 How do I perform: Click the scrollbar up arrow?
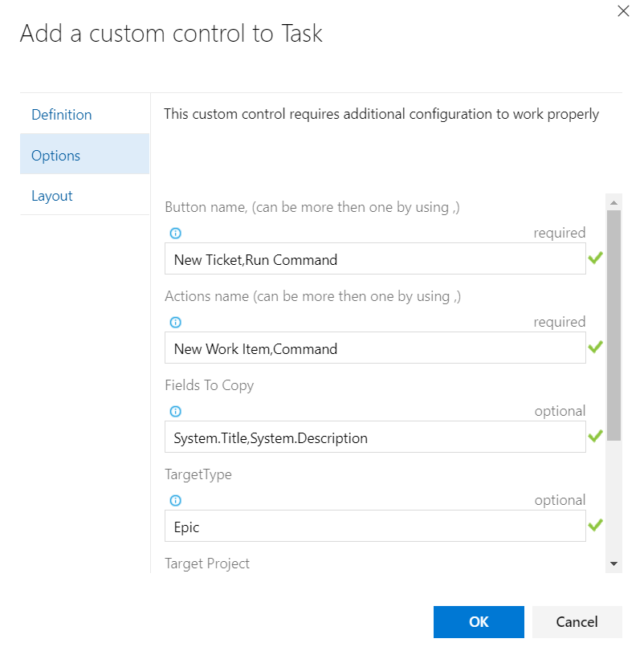coord(614,202)
